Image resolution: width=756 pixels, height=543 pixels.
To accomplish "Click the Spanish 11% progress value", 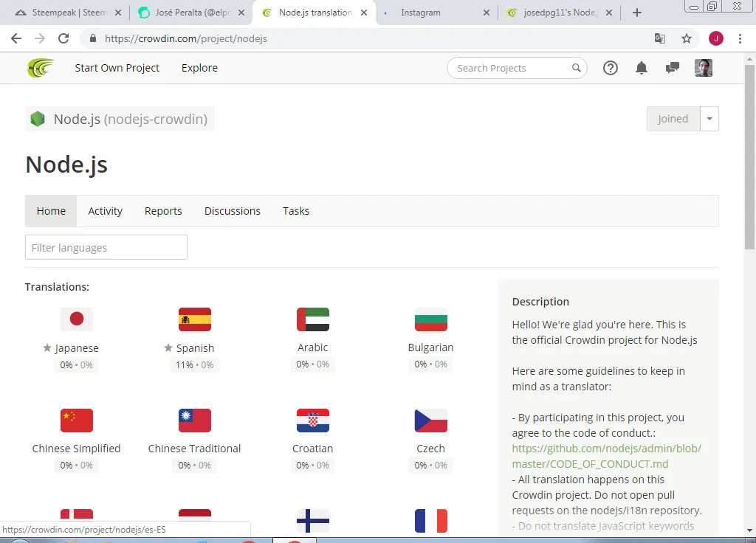I will [184, 364].
